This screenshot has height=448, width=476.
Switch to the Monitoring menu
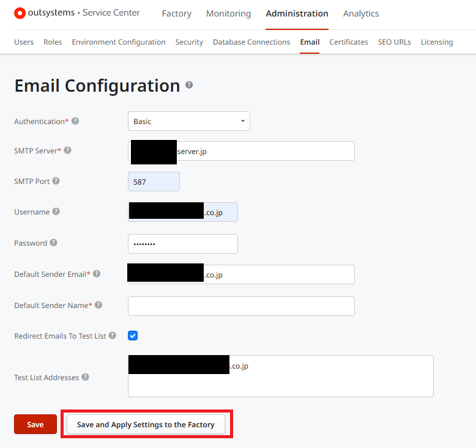(x=228, y=13)
